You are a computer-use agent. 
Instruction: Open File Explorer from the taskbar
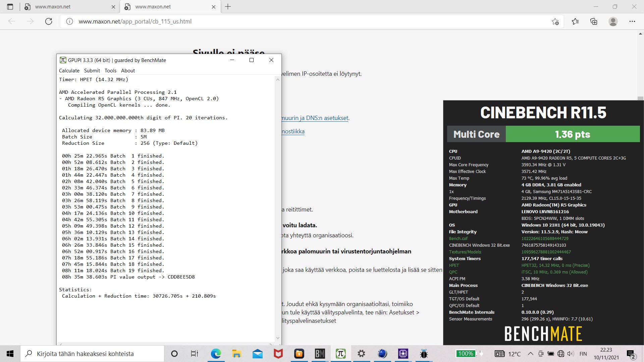236,354
